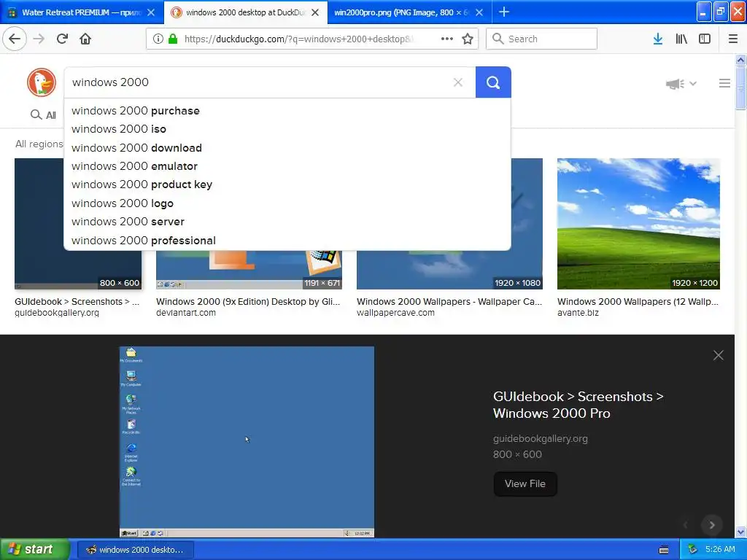Click the page scrollbar up arrow
Viewport: 747px width, 560px height.
[740, 60]
